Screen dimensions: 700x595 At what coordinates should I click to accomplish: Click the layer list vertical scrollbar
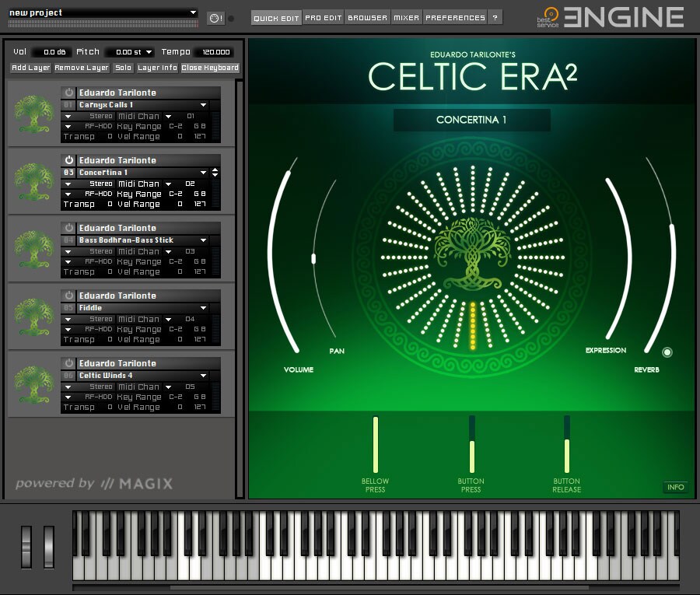click(x=240, y=289)
